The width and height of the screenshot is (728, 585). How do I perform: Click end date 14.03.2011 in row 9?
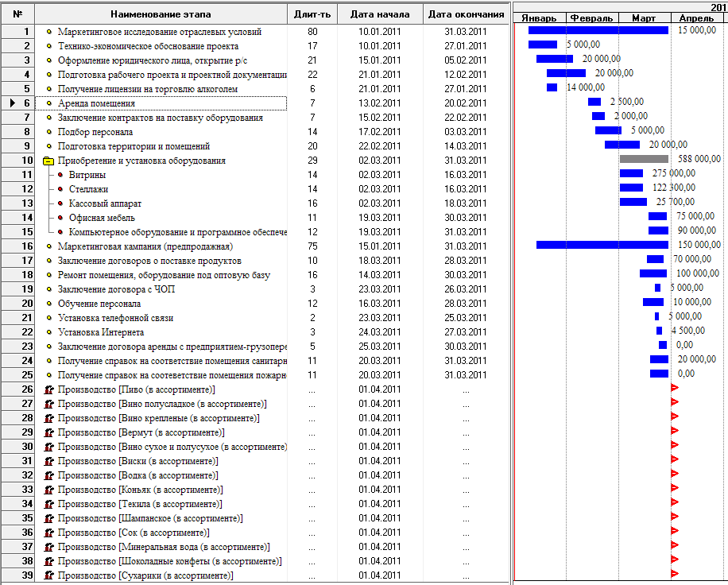coord(466,146)
